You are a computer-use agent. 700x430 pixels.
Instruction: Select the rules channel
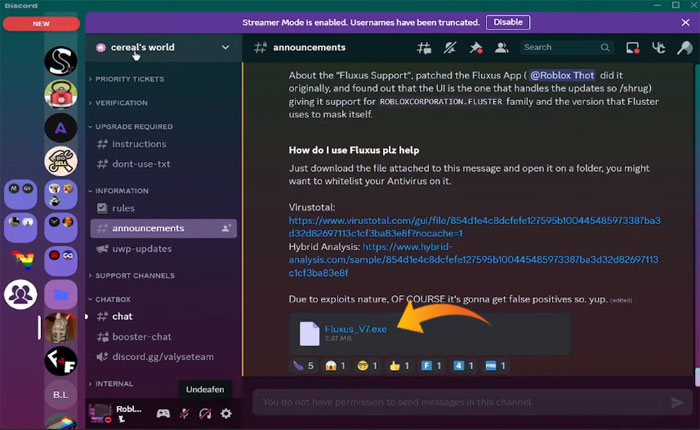[123, 208]
